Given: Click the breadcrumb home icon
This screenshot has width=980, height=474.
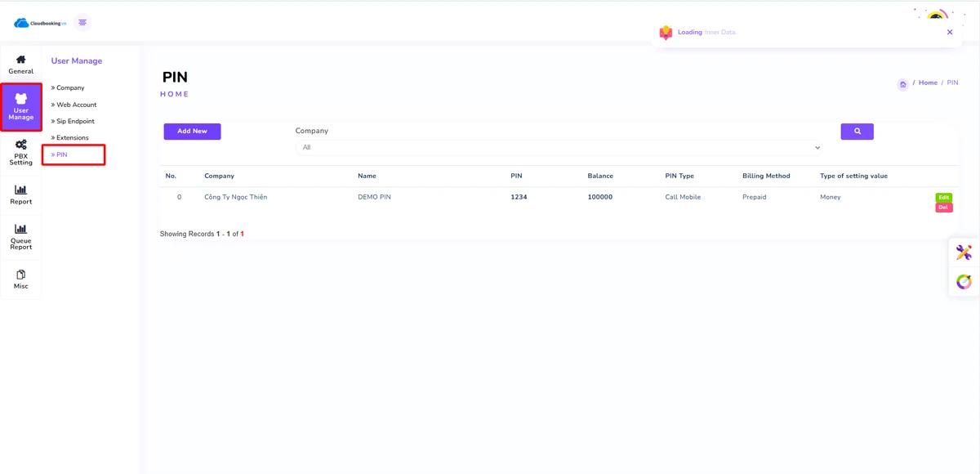Looking at the screenshot, I should tap(902, 84).
